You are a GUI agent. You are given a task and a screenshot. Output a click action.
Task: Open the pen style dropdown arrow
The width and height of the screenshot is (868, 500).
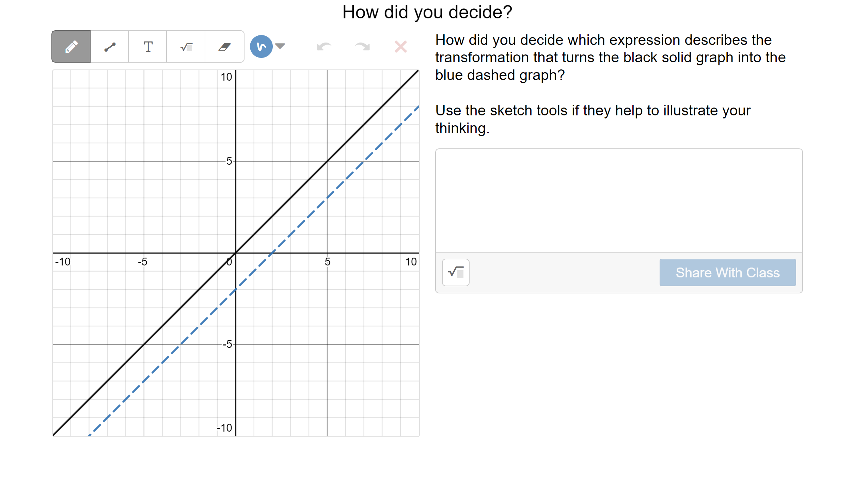(x=281, y=46)
